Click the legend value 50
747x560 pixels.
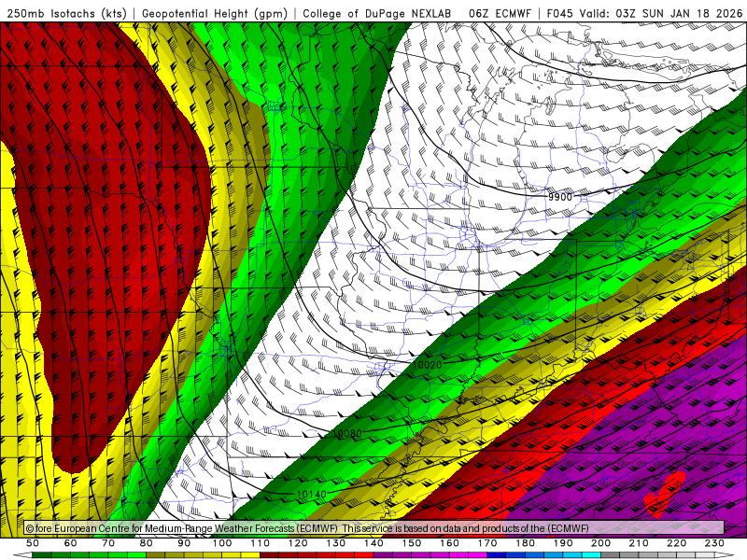click(33, 543)
